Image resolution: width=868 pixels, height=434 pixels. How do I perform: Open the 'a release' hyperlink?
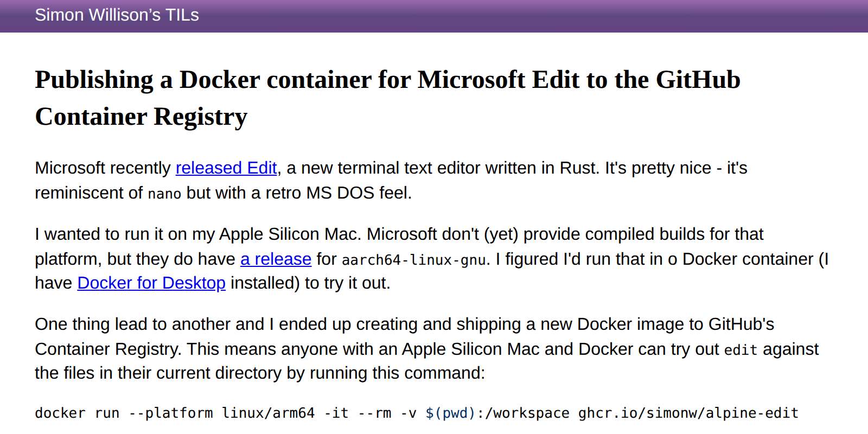pyautogui.click(x=276, y=259)
